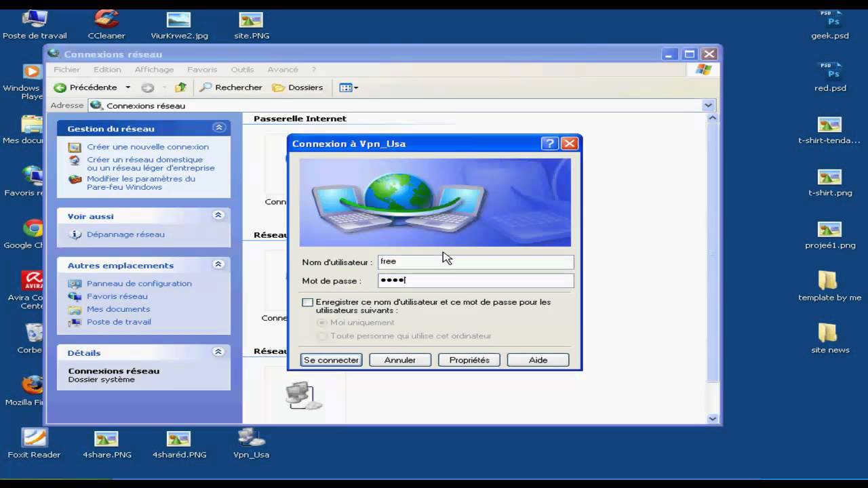Expand the Adresse bar dropdown
Image resolution: width=868 pixels, height=488 pixels.
709,106
